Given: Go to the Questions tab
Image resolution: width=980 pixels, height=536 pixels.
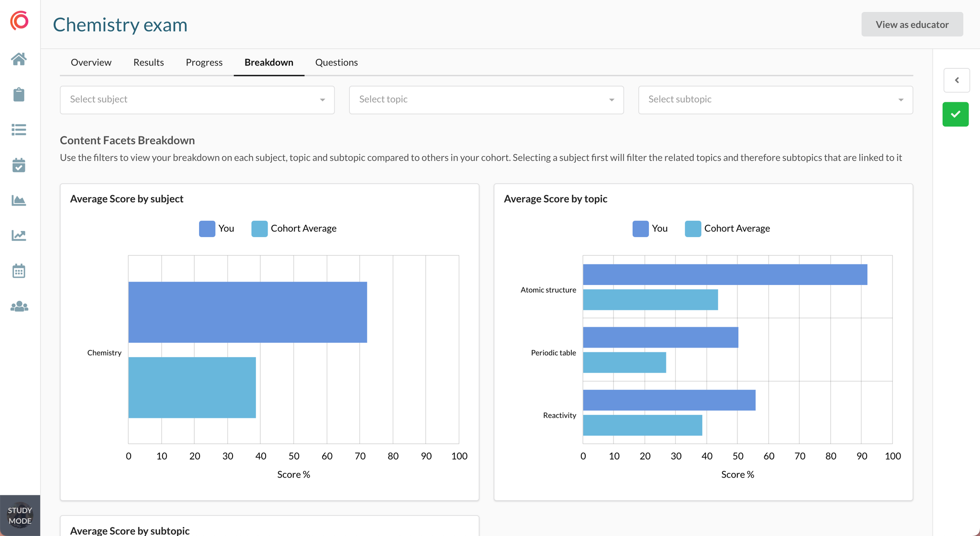Looking at the screenshot, I should pyautogui.click(x=336, y=63).
